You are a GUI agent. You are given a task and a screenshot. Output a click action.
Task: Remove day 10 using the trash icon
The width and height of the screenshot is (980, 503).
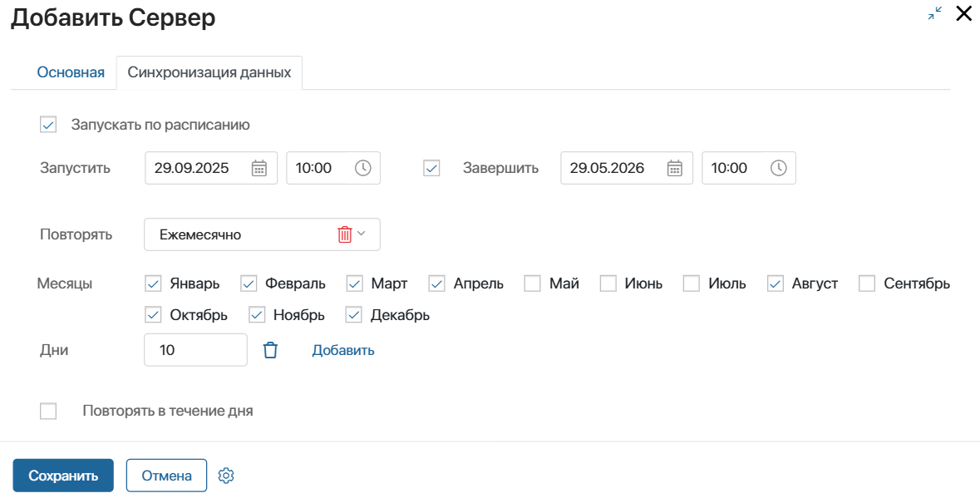[x=269, y=349]
